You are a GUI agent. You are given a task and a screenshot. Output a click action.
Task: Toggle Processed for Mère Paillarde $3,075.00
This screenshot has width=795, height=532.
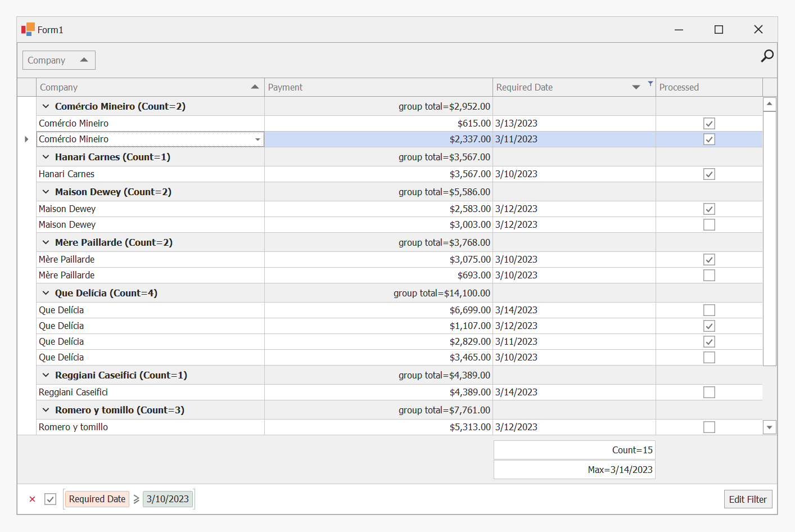coord(709,259)
